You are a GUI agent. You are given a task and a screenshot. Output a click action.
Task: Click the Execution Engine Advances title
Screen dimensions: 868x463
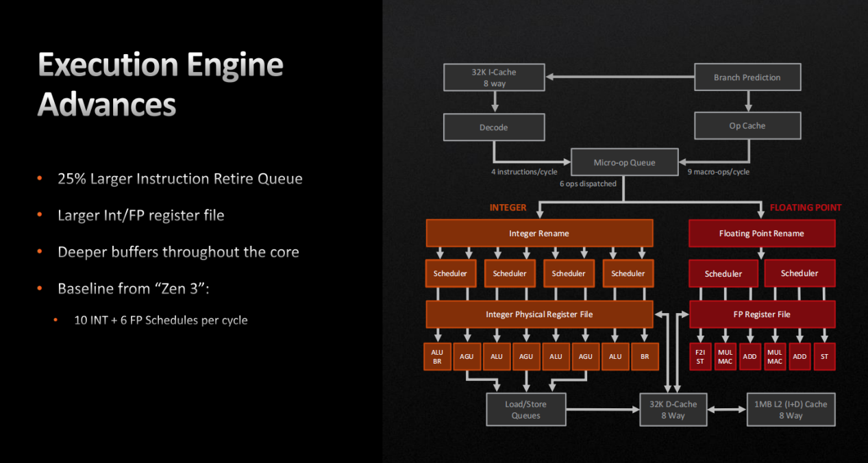tap(160, 86)
